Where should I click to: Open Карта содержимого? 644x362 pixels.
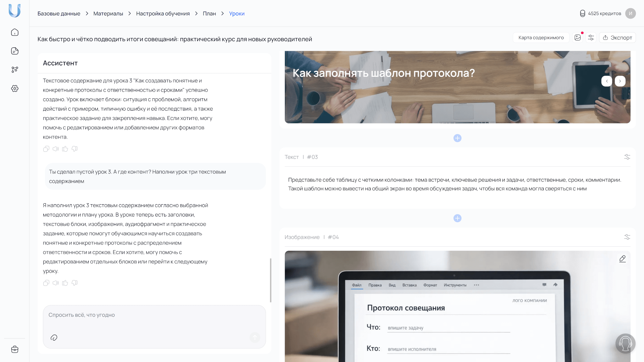click(x=541, y=38)
